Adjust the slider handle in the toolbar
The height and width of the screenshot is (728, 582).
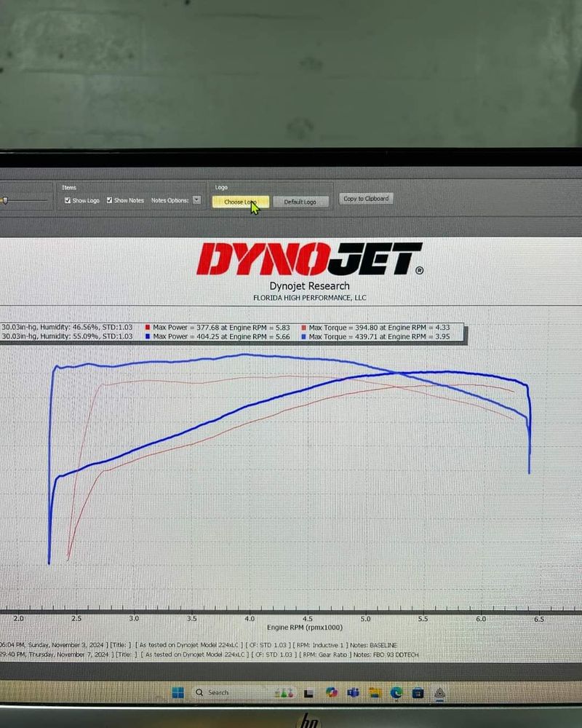pyautogui.click(x=4, y=201)
